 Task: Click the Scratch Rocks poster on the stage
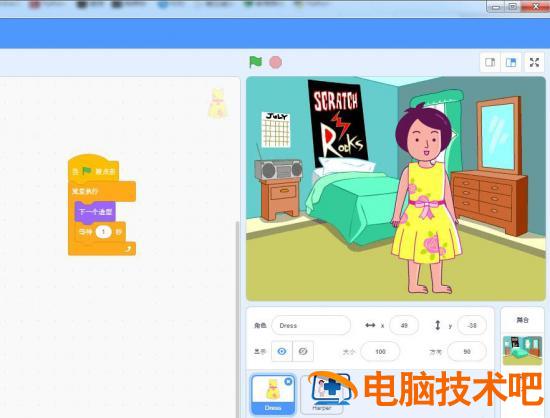point(337,123)
